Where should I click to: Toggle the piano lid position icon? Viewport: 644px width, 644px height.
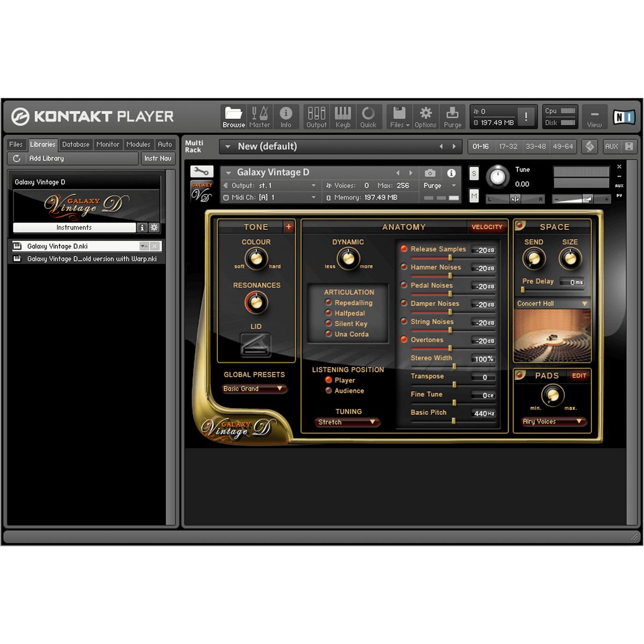tap(255, 345)
